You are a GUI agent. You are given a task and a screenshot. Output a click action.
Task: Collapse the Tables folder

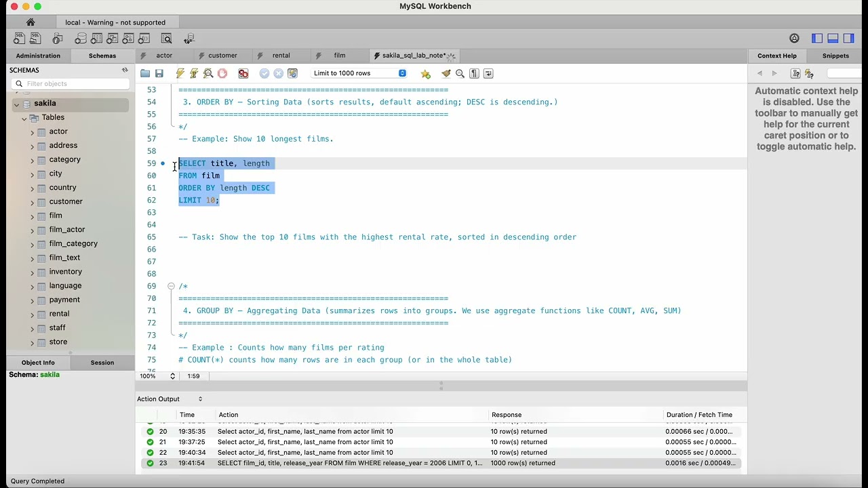pos(24,118)
